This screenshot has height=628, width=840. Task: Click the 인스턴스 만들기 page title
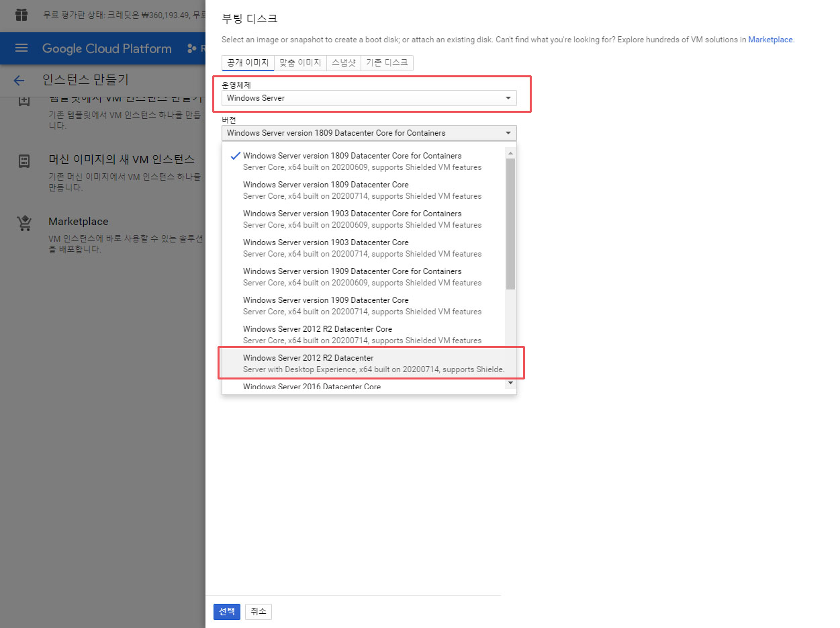tap(85, 81)
